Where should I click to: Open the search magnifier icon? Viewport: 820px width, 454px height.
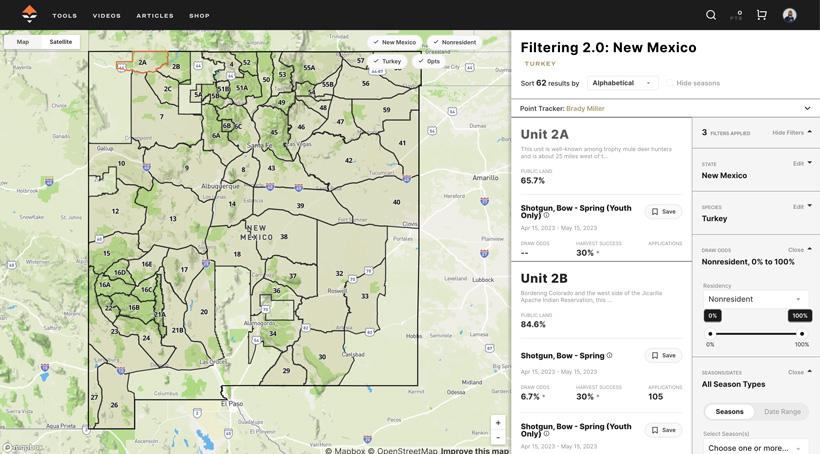pyautogui.click(x=711, y=15)
